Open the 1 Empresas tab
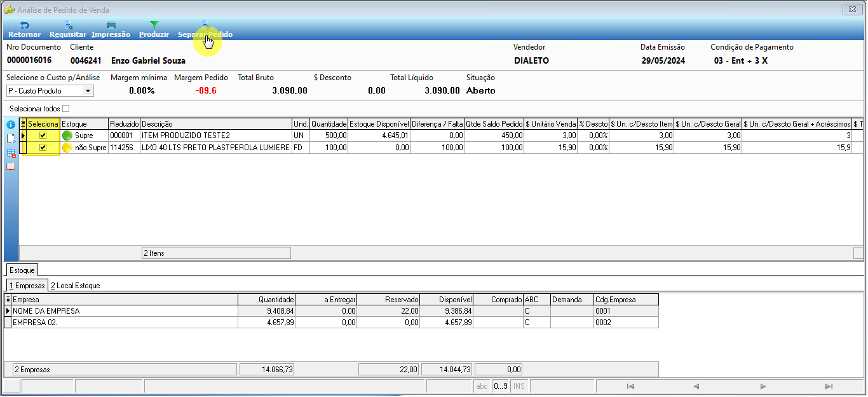Viewport: 868px width, 397px height. (27, 286)
